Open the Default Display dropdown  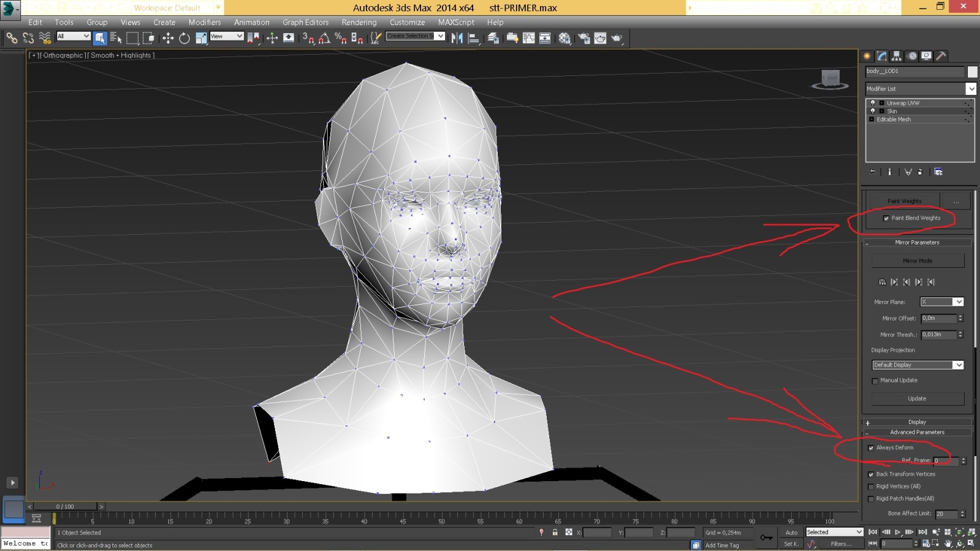pos(918,365)
